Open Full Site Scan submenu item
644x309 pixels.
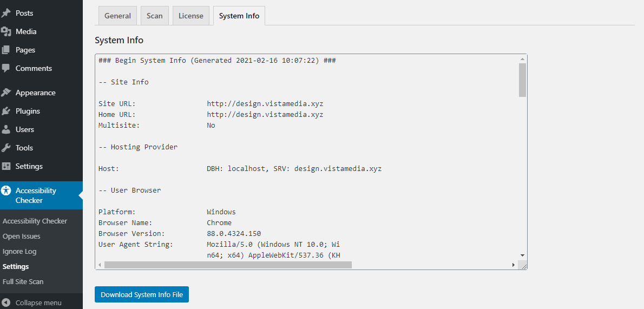[x=23, y=282]
